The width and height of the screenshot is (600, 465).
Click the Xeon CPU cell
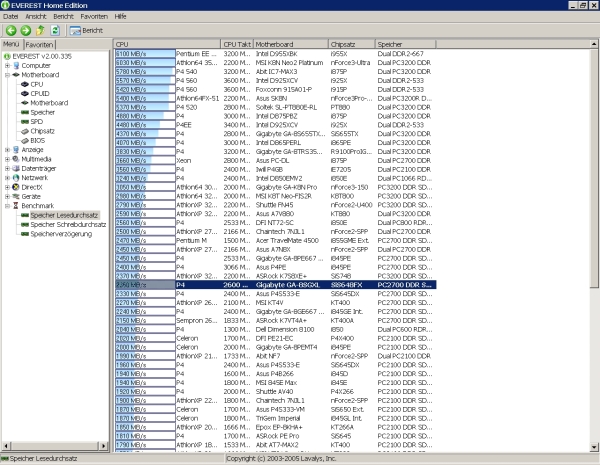[184, 160]
